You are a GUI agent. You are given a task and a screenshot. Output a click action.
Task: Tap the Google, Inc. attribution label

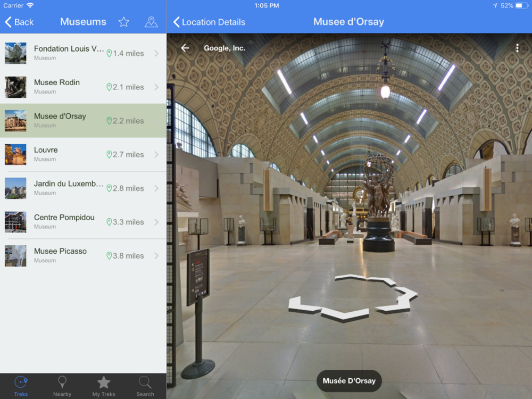point(225,48)
